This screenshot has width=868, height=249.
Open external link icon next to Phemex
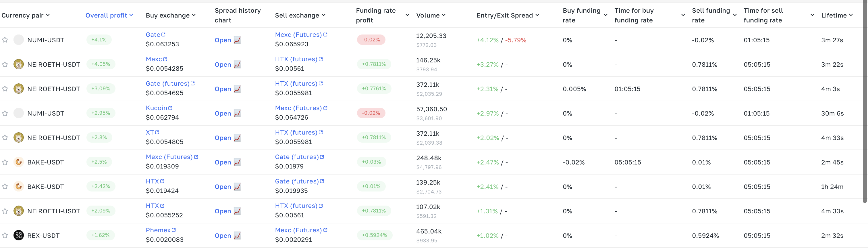(174, 230)
